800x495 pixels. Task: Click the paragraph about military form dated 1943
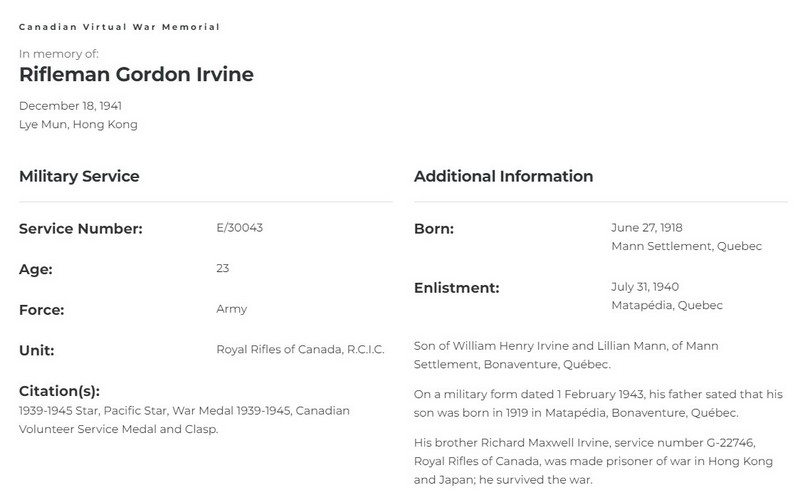598,404
